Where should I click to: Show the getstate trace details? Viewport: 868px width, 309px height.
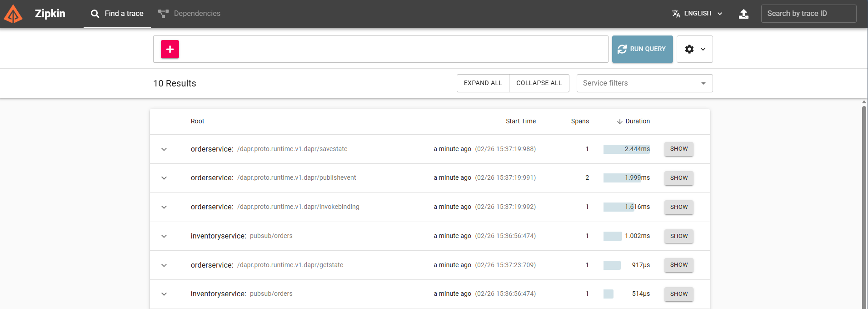pos(678,265)
